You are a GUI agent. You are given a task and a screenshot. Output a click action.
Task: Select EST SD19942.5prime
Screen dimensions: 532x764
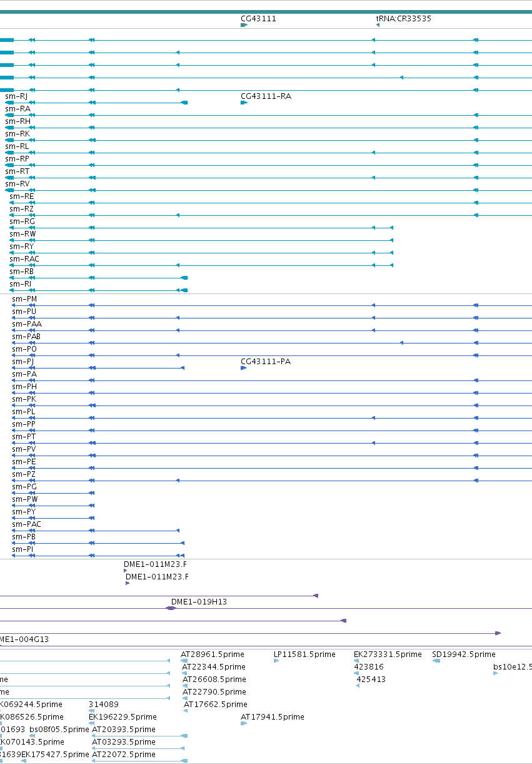[464, 654]
